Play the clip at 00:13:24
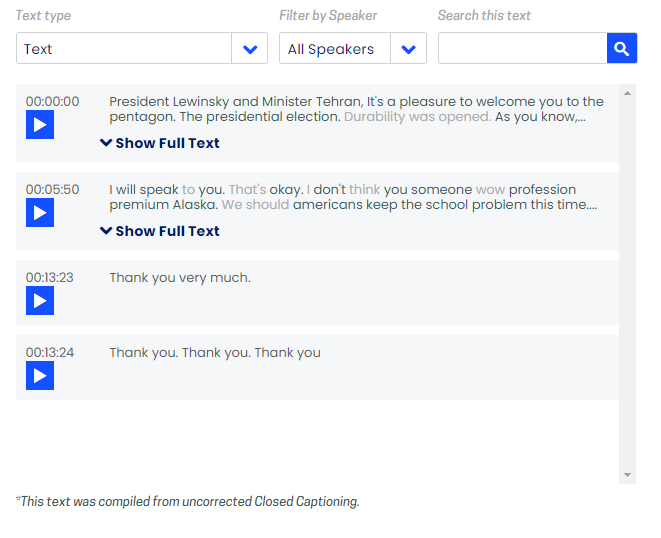This screenshot has width=661, height=538. pyautogui.click(x=40, y=376)
